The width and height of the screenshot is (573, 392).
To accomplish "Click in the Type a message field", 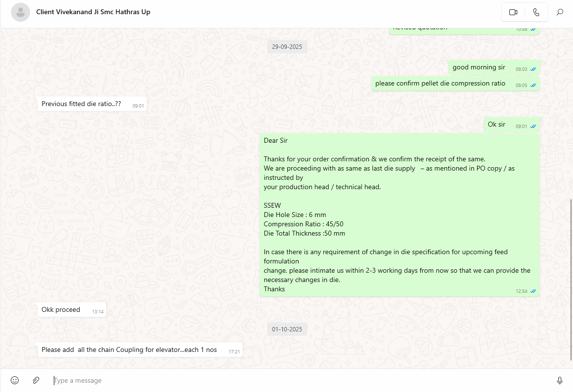I will click(x=294, y=380).
